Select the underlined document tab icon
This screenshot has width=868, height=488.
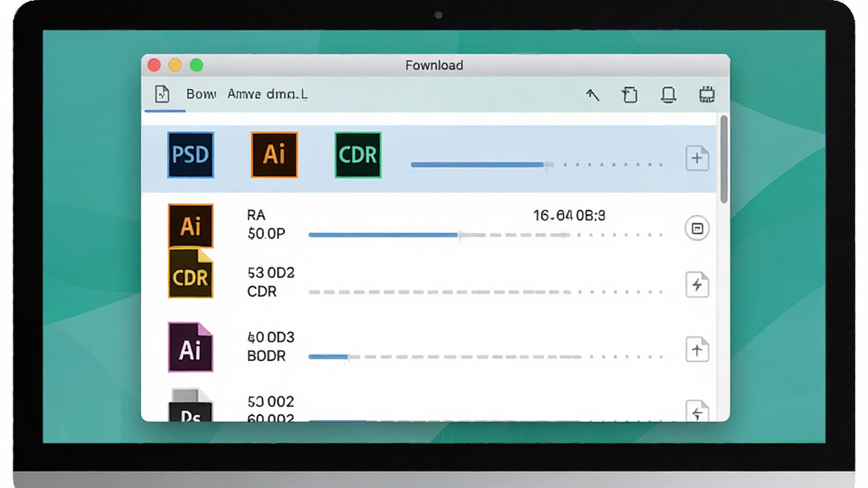(x=162, y=94)
